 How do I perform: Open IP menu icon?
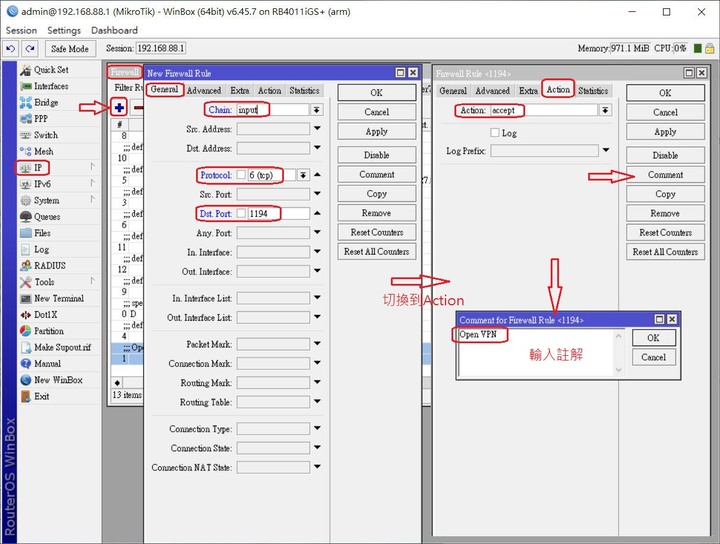25,168
